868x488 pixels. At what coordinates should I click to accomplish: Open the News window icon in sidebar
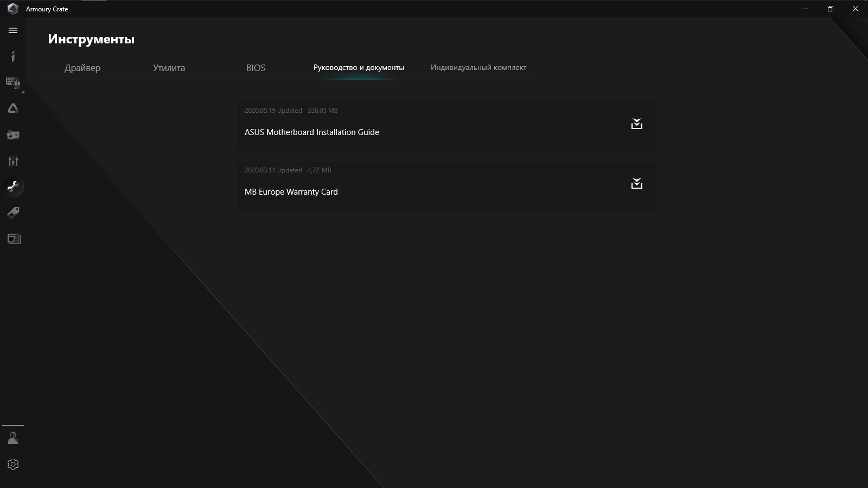[13, 239]
